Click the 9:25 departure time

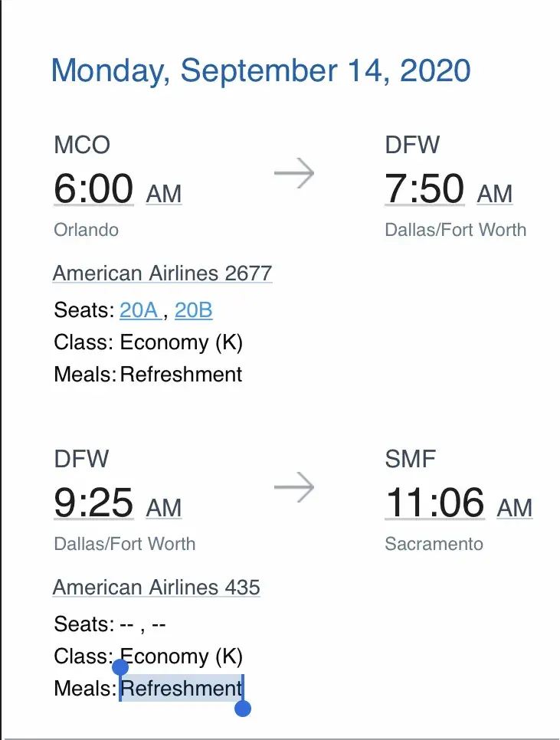tap(94, 503)
